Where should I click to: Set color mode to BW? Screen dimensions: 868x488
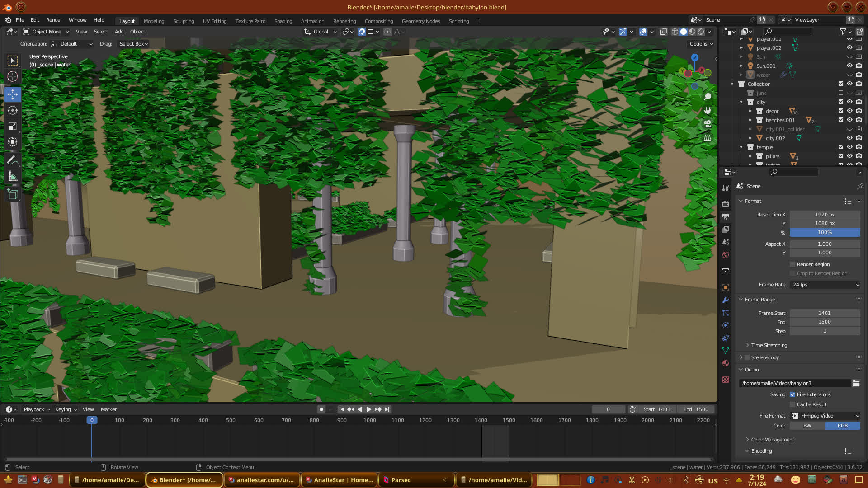pyautogui.click(x=807, y=426)
